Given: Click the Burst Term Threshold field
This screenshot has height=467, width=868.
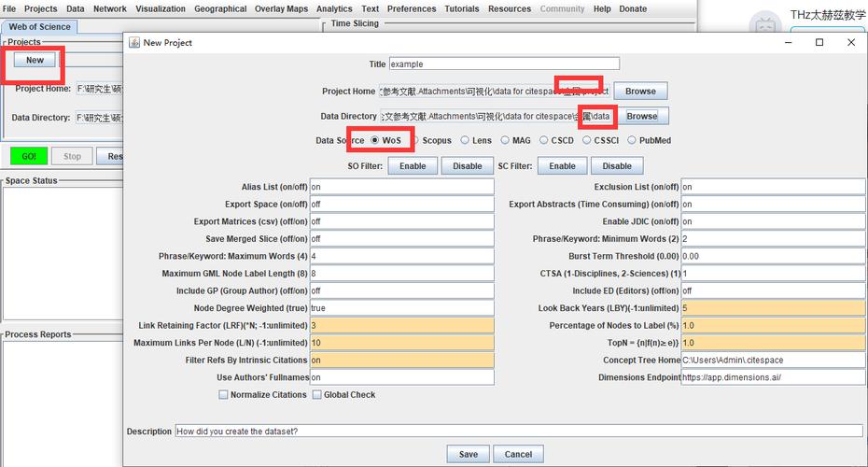Looking at the screenshot, I should [774, 256].
